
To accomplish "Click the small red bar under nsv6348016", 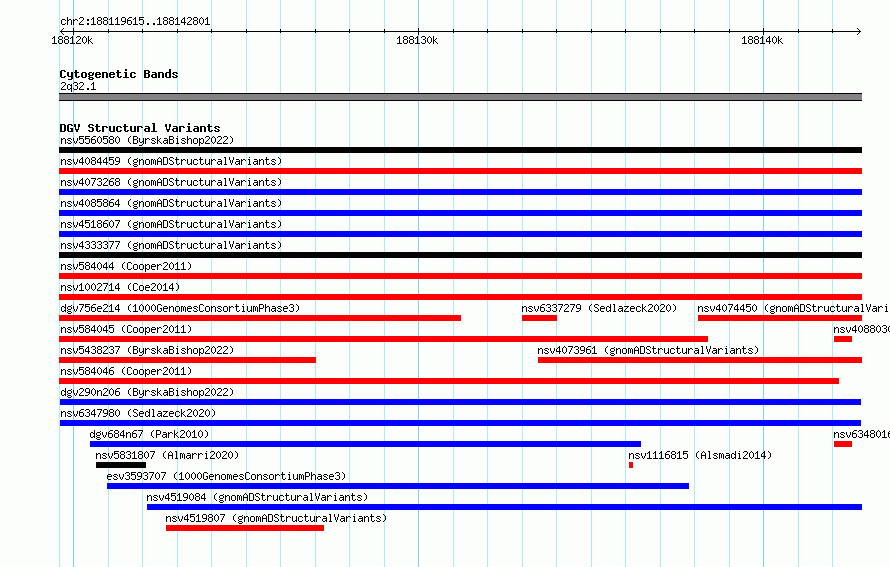I will [x=843, y=444].
